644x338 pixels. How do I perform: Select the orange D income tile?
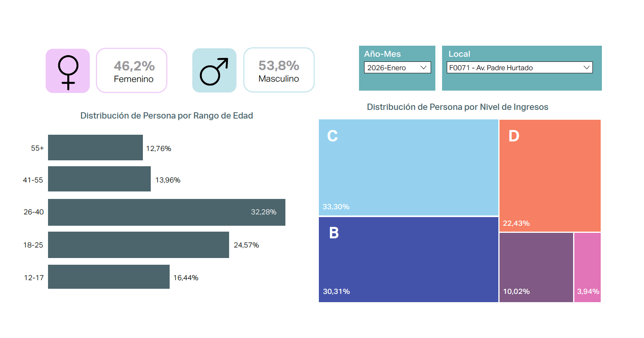coord(550,175)
